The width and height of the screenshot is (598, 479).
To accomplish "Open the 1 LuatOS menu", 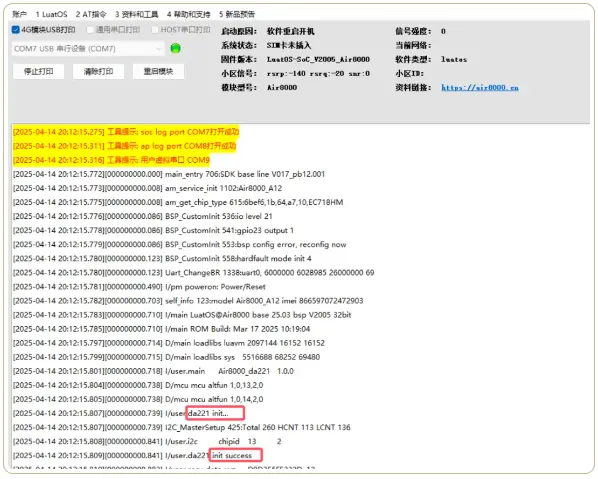I will point(51,14).
